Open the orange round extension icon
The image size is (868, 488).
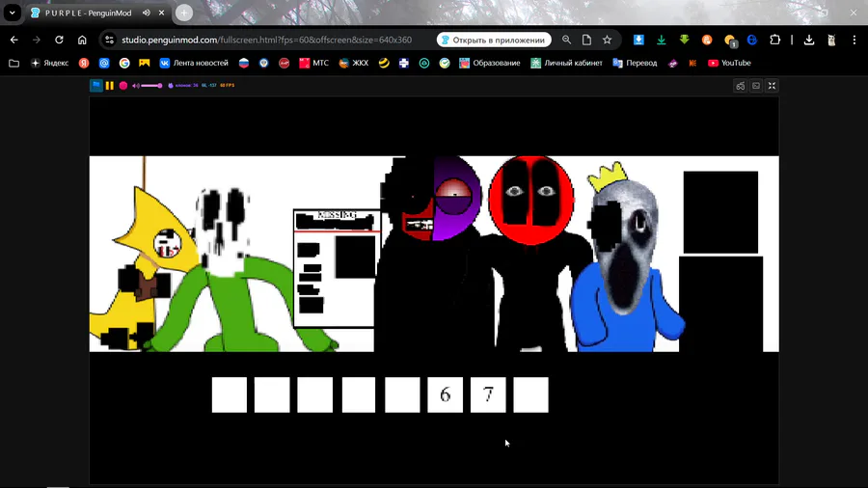click(707, 40)
